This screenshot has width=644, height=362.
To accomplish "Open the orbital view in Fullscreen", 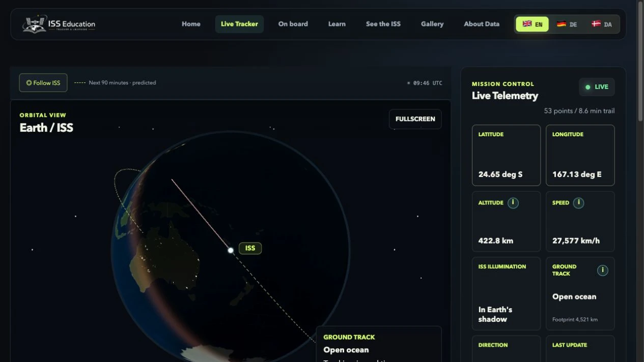I will point(415,119).
